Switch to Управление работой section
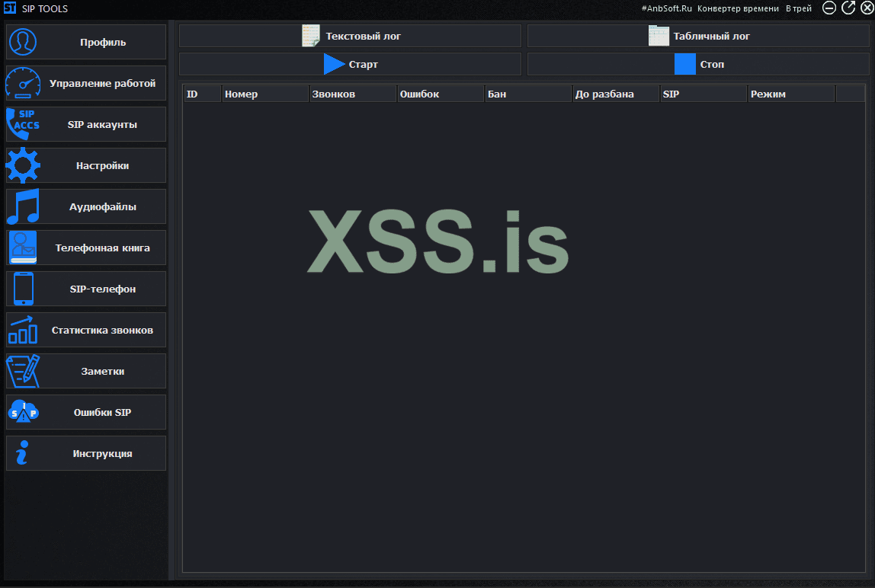This screenshot has width=875, height=588. click(x=86, y=83)
